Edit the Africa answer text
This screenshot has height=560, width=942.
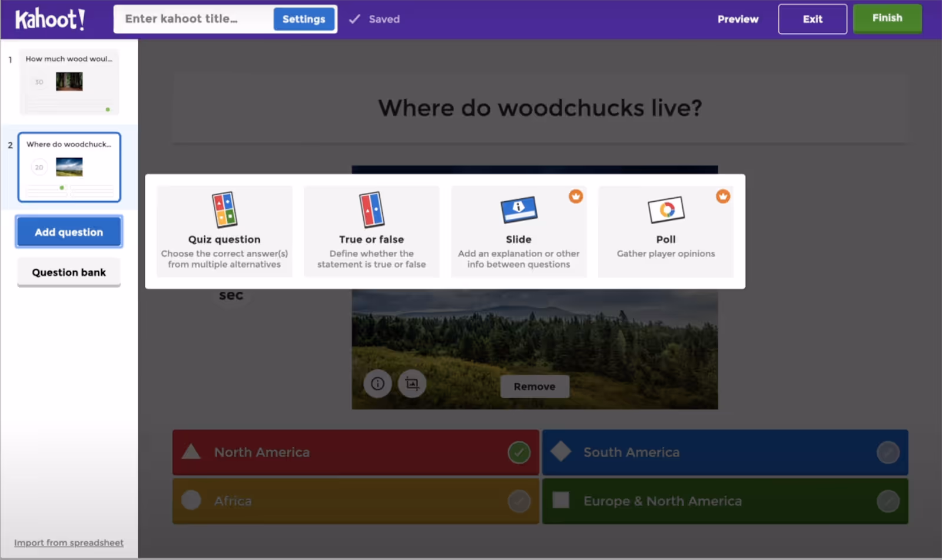tap(233, 501)
